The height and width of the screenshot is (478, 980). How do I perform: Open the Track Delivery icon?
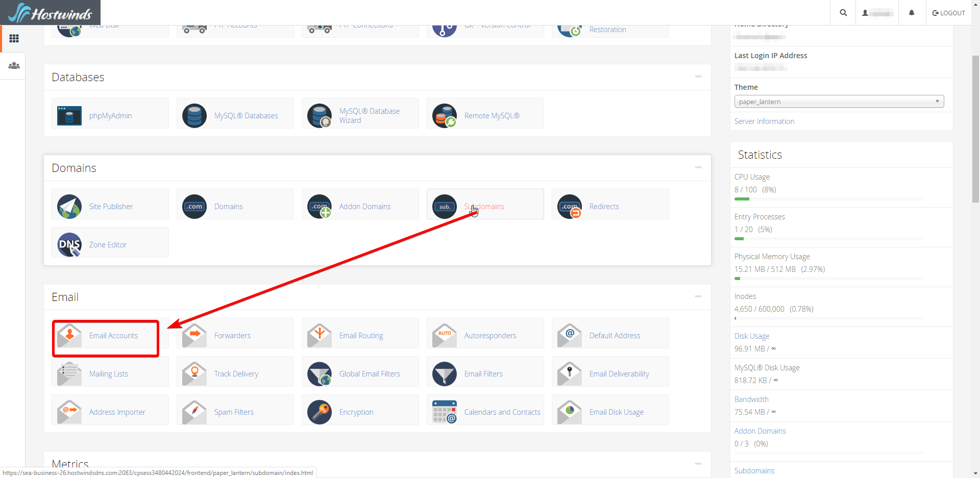click(194, 374)
